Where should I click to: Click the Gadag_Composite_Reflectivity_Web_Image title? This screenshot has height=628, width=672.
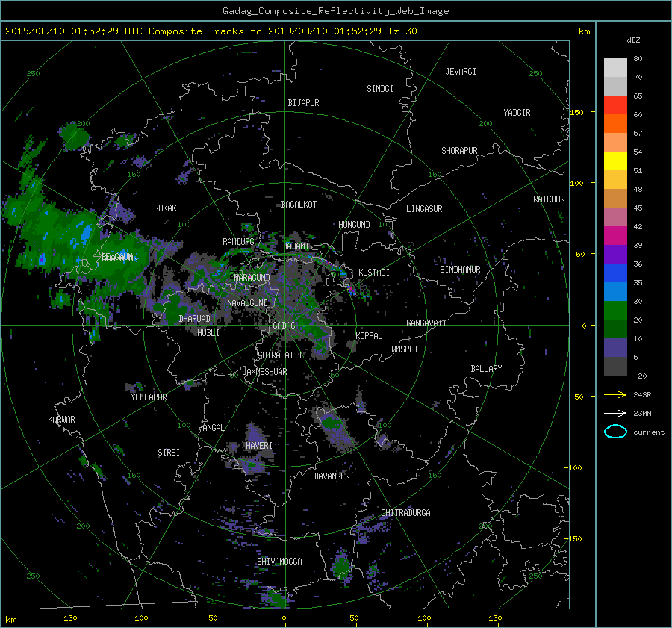point(335,11)
